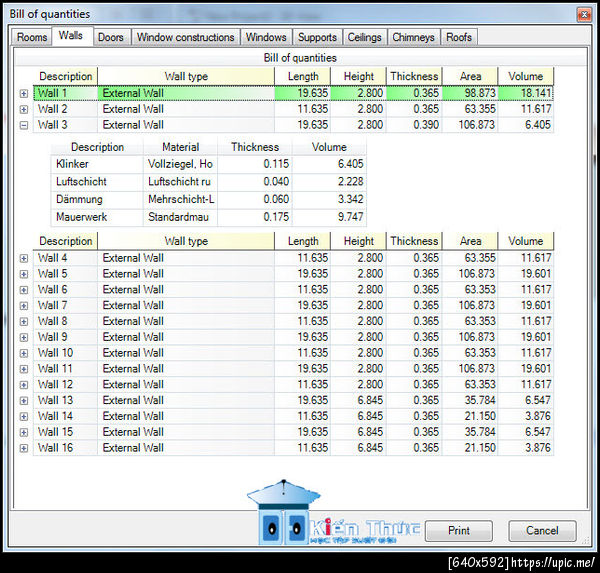Screen dimensions: 600x573
Task: Click the 18.141 volume value
Action: 526,93
